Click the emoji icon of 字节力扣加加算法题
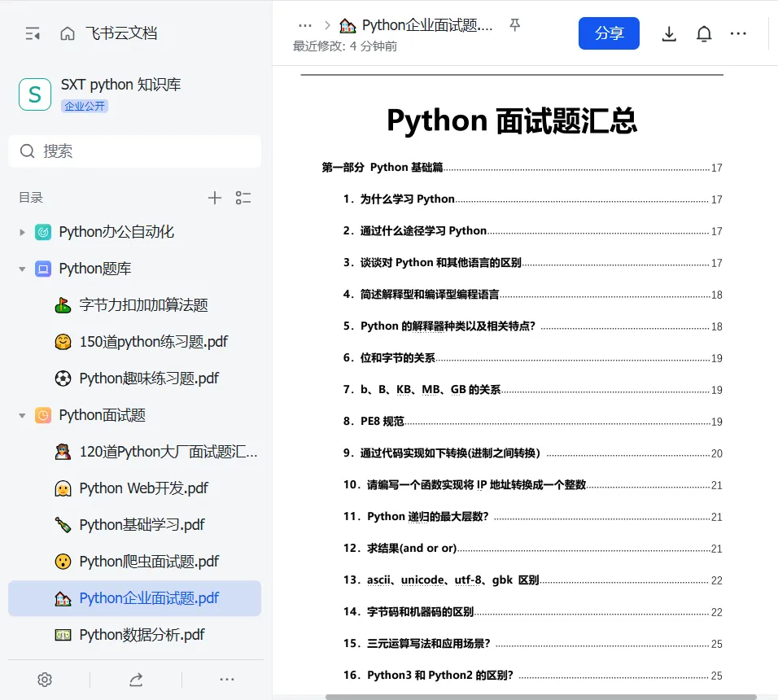The image size is (778, 700). click(63, 305)
